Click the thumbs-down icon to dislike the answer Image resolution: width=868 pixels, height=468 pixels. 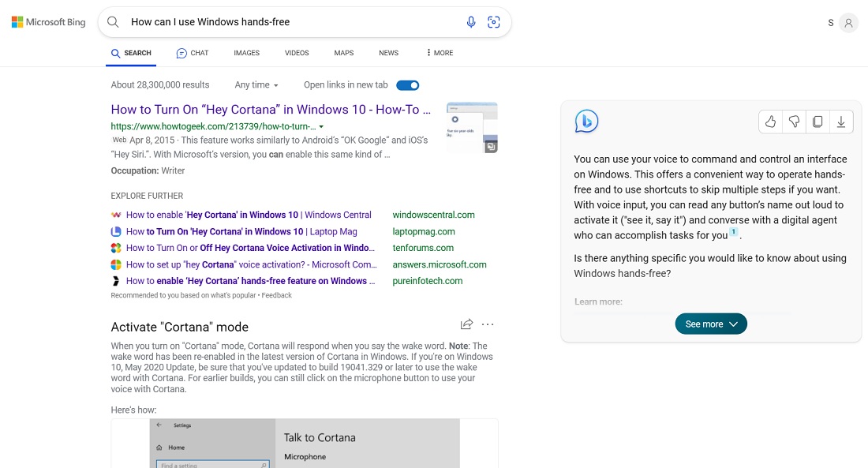coord(794,121)
